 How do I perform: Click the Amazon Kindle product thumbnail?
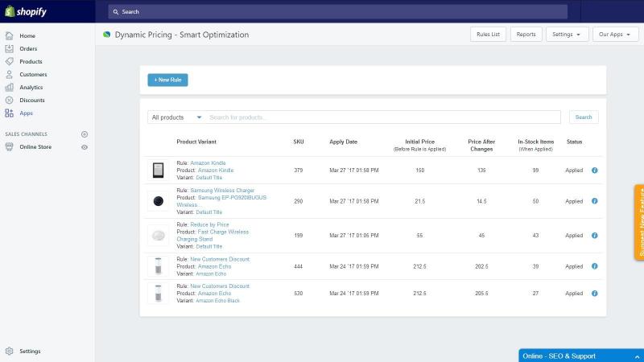click(158, 171)
